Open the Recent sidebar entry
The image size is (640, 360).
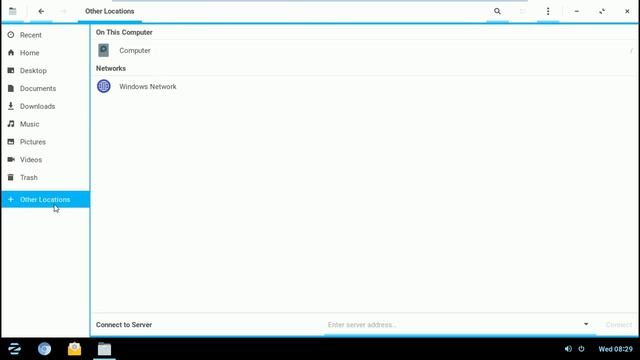(45, 35)
